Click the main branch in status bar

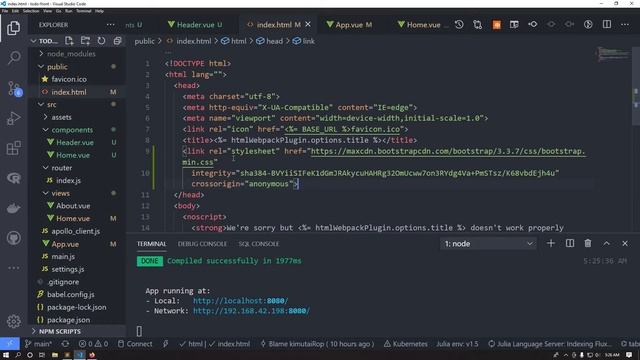(38, 344)
